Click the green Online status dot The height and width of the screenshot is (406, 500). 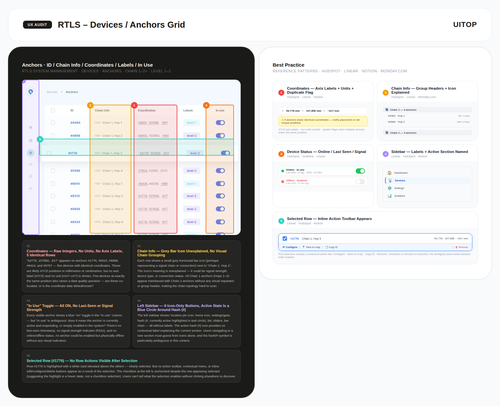click(x=283, y=171)
